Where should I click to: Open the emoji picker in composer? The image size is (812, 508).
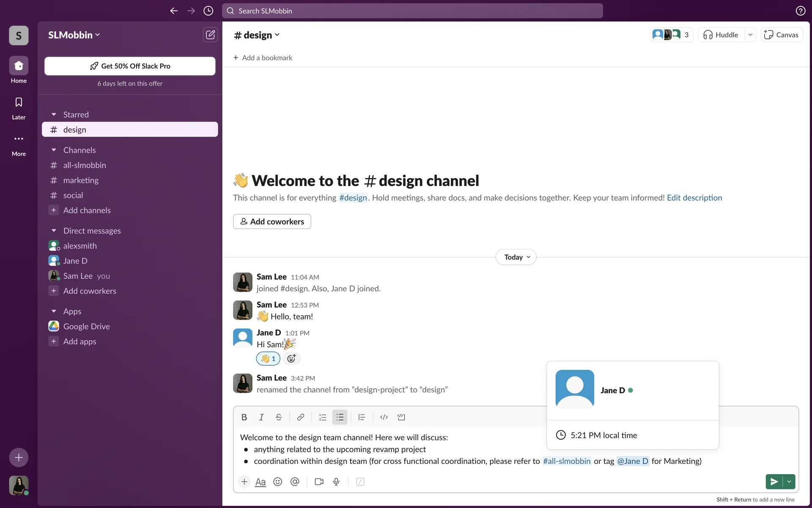277,482
